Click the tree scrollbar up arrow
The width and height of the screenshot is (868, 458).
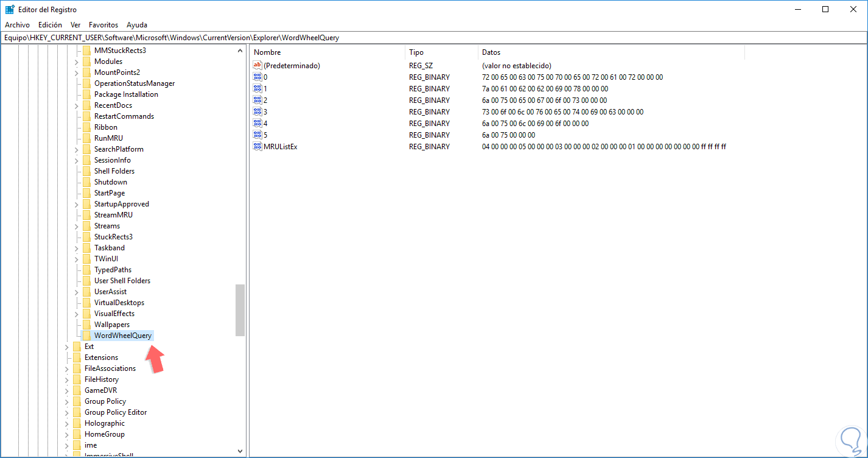coord(240,51)
